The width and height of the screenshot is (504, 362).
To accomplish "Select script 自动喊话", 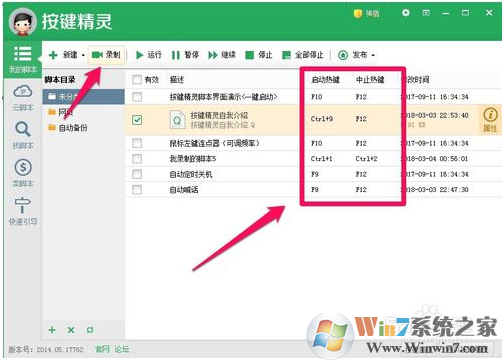I will (x=184, y=190).
